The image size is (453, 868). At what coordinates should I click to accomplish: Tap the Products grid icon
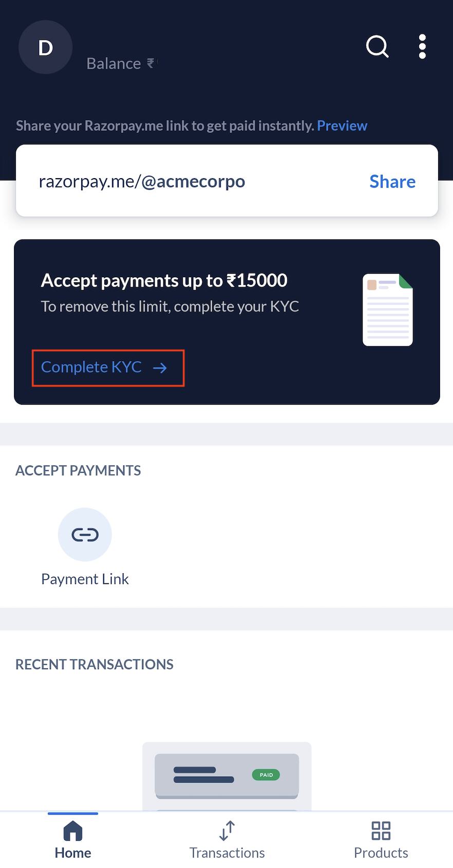pyautogui.click(x=381, y=831)
